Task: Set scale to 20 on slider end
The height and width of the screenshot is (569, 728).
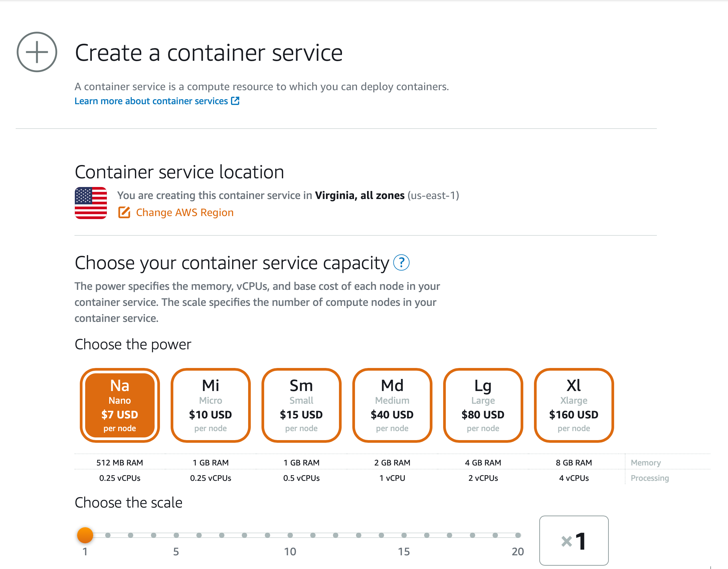Action: tap(518, 535)
